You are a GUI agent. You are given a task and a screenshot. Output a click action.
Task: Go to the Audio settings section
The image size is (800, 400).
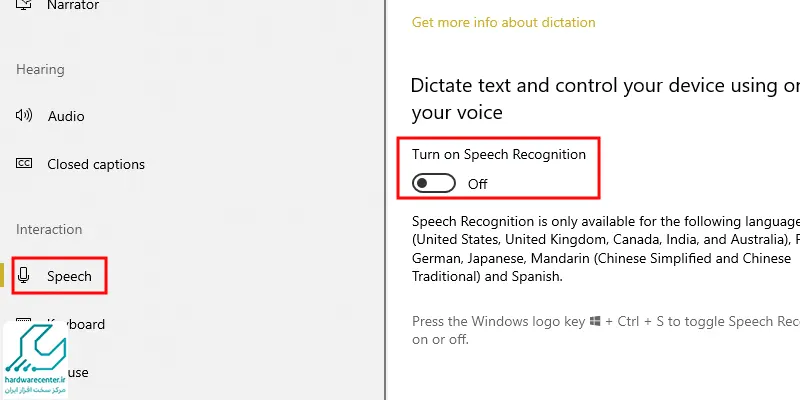coord(66,116)
